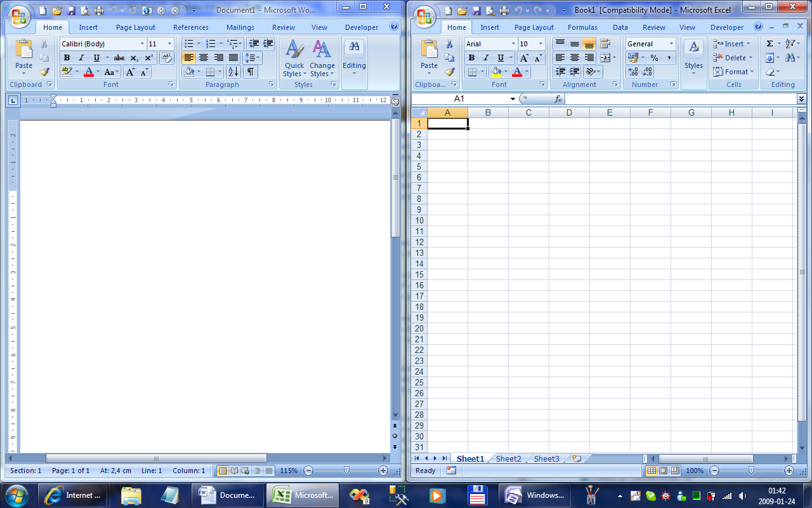
Task: Click Print Preview in Word's quick access toolbar
Action: coord(85,11)
